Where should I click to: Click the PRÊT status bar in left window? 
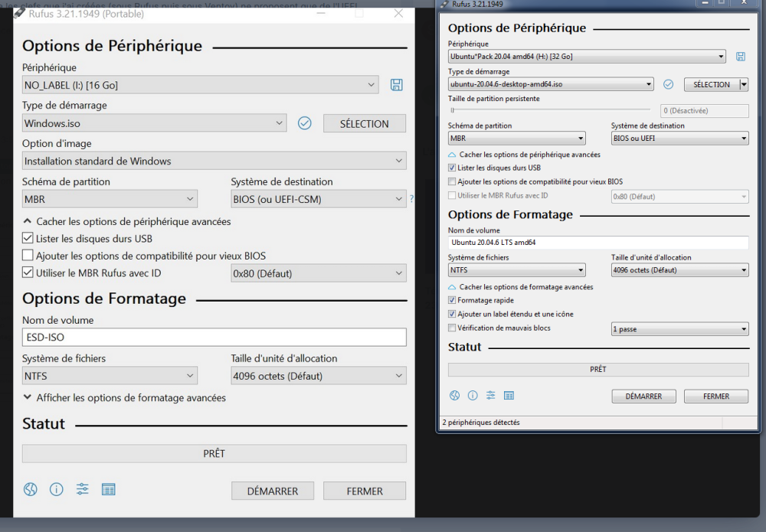[x=214, y=453]
